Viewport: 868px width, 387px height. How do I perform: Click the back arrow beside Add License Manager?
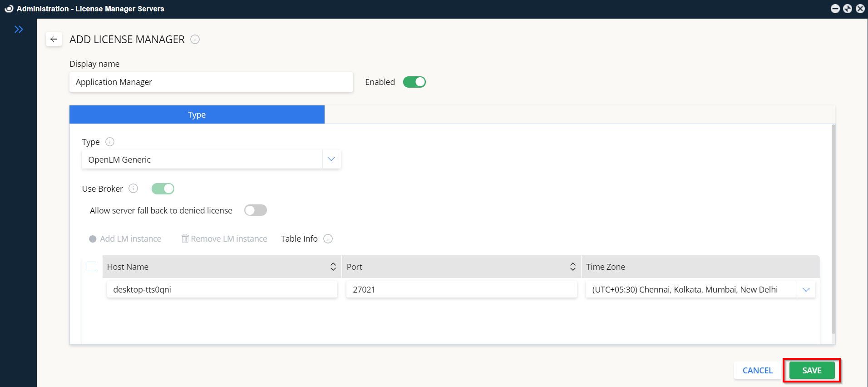pos(54,39)
